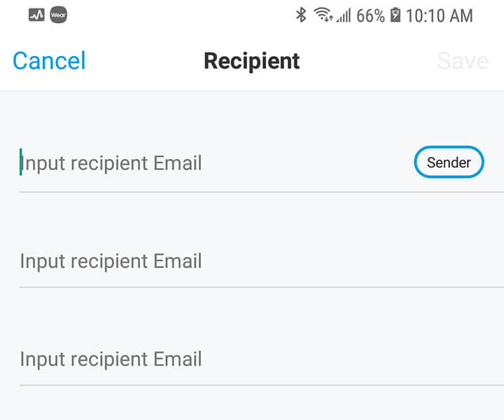Cancel the recipient editing
Image resolution: width=504 pixels, height=420 pixels.
pos(49,61)
